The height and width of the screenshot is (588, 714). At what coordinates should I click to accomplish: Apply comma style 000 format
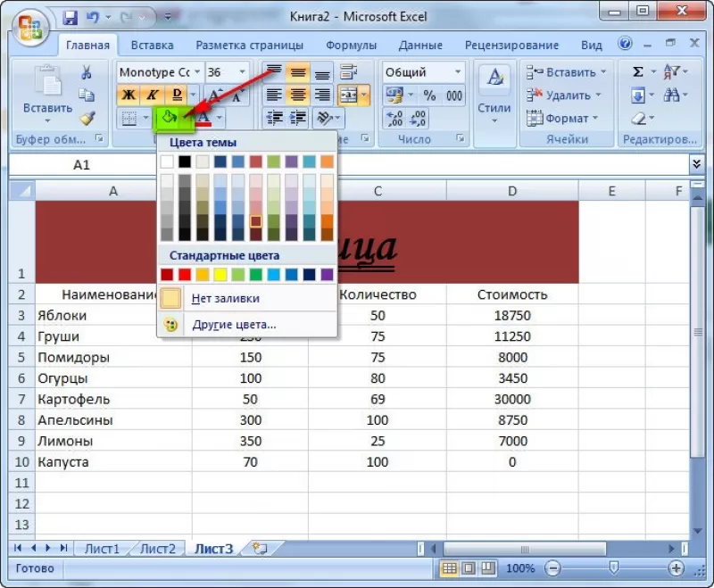tap(454, 95)
